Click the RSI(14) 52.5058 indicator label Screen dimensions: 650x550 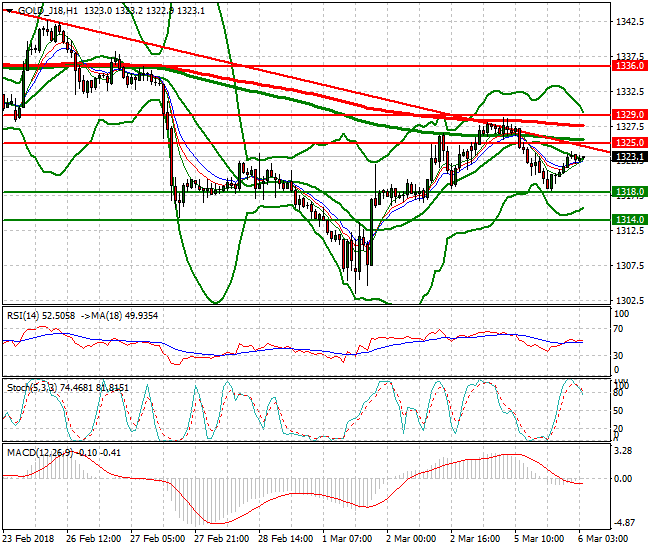pos(41,316)
